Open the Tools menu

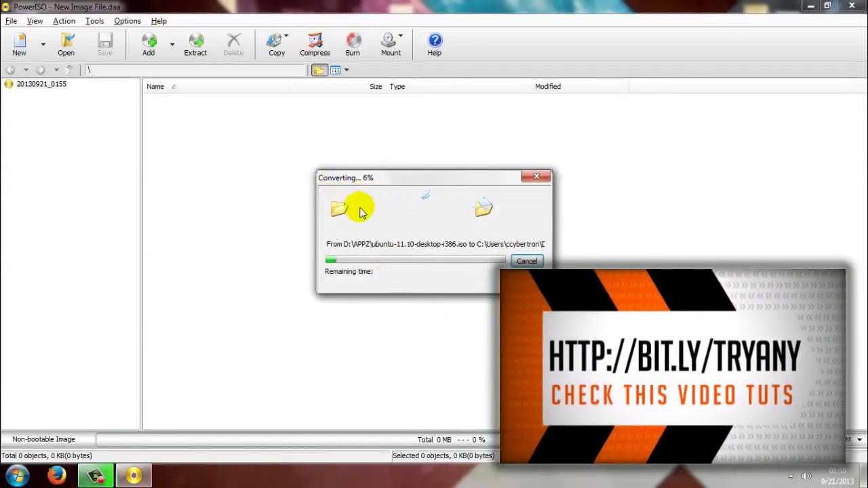pos(94,21)
